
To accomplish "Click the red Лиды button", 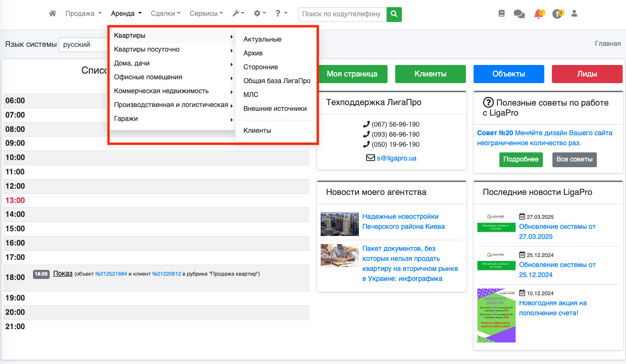I will 587,74.
